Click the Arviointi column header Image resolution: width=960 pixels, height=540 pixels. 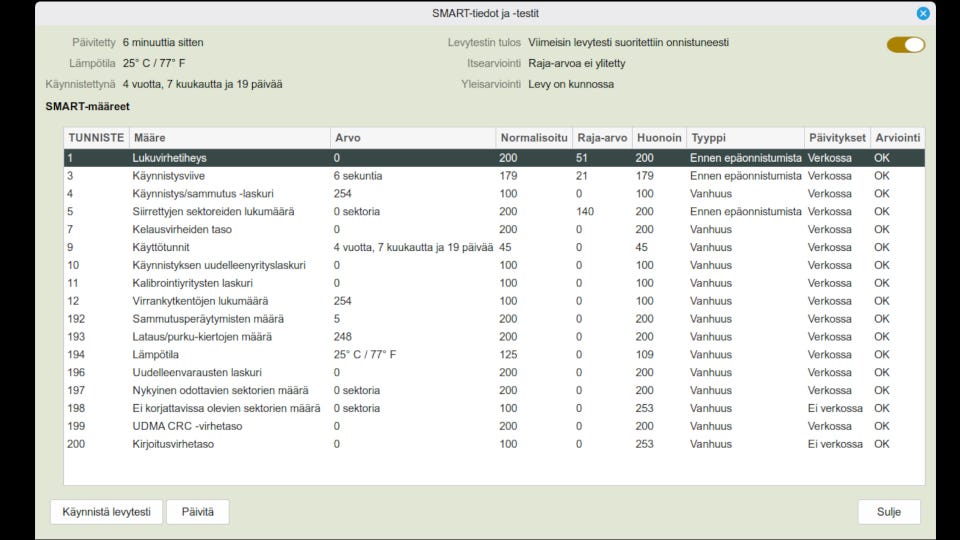point(898,138)
